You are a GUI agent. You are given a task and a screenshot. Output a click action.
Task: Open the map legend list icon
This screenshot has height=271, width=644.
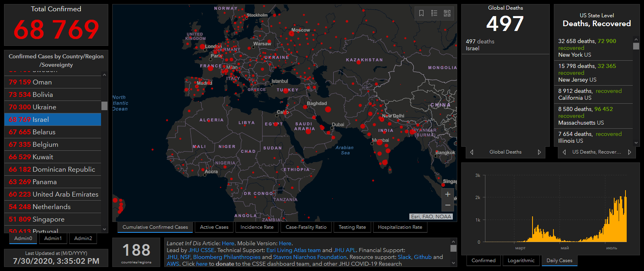pos(434,13)
